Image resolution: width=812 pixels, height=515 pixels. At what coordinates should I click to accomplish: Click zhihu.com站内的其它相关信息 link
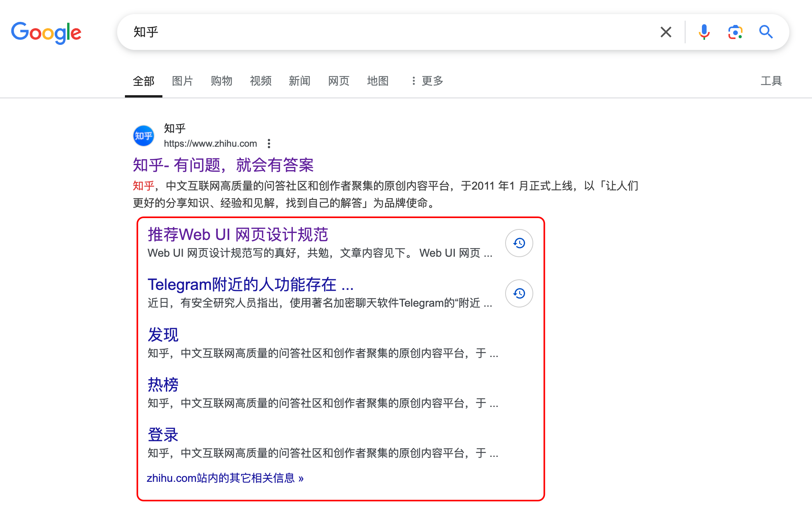[x=225, y=478]
